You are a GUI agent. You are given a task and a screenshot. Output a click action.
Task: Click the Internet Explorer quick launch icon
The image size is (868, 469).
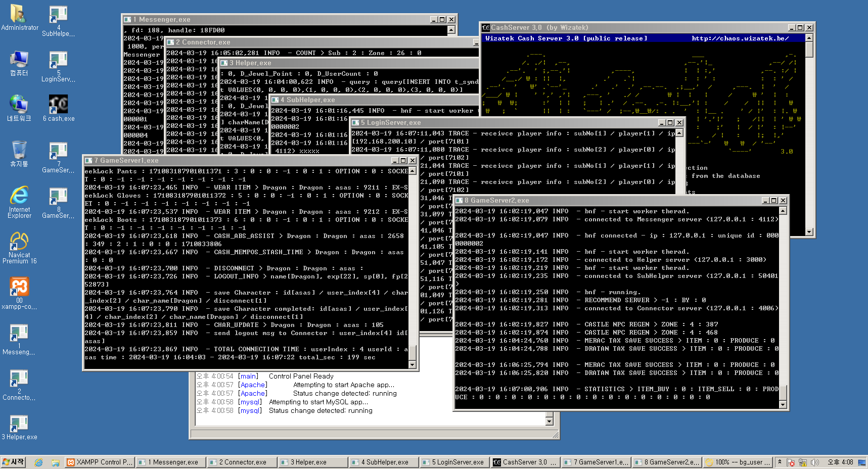click(38, 462)
